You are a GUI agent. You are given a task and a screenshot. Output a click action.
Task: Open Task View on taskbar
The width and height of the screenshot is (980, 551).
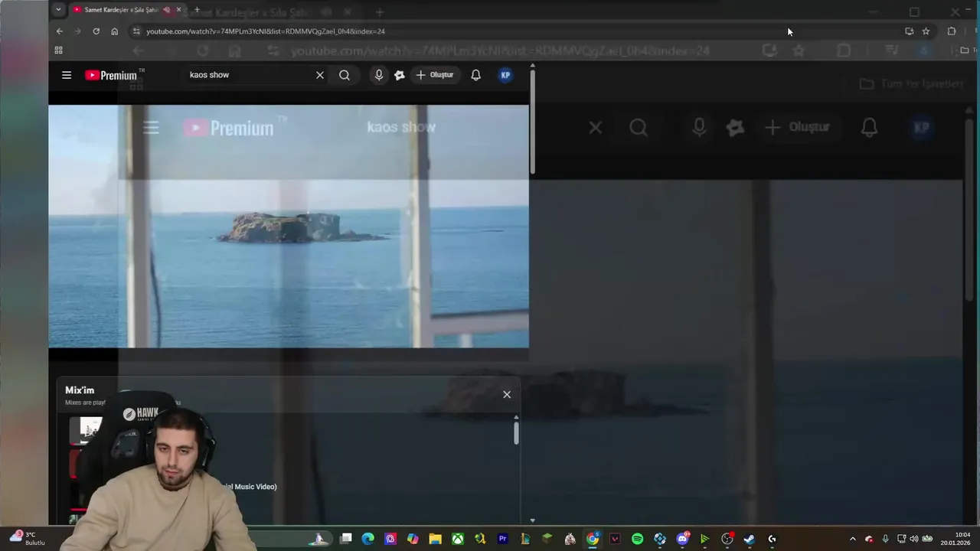coord(346,539)
